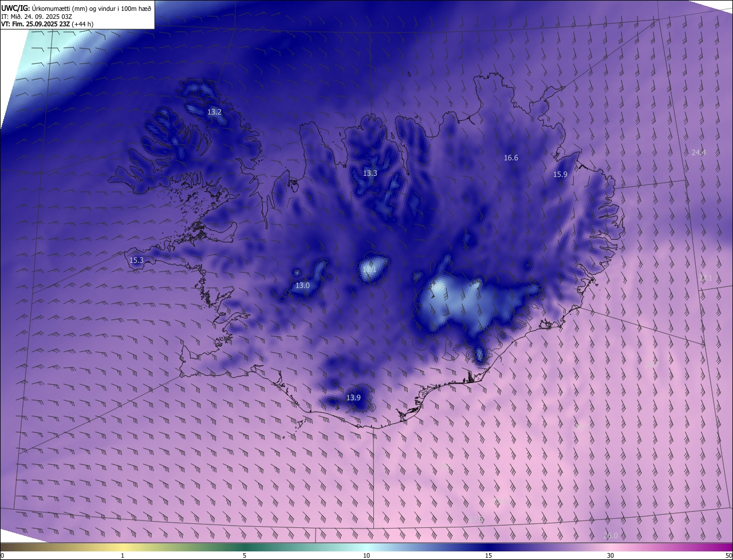
Task: Click the UWC/IG Úrkomumætti map title
Action: [76, 7]
